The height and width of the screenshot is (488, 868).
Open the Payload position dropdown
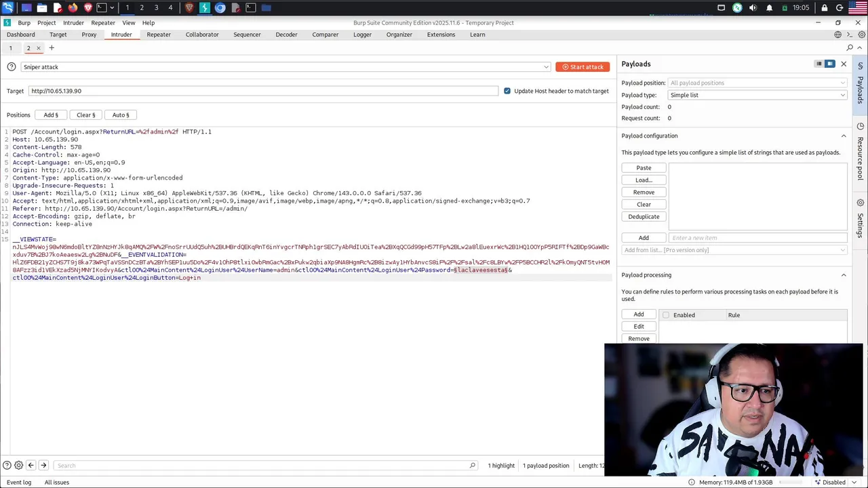pos(757,83)
